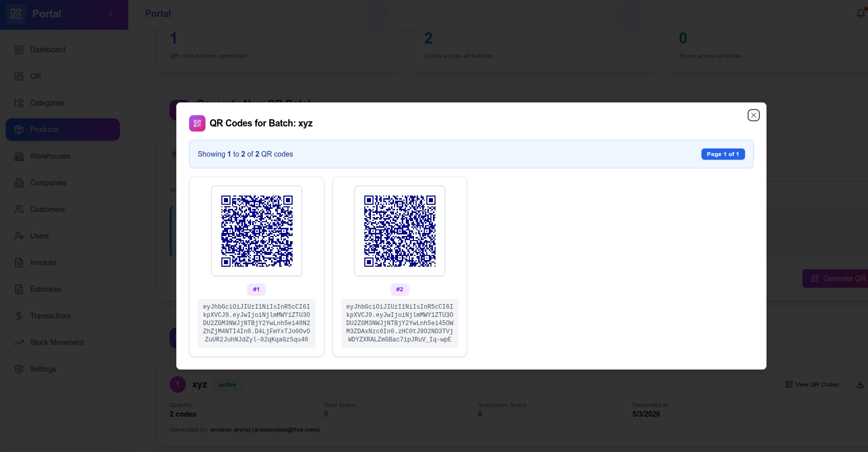This screenshot has height=452, width=868.
Task: Click the Users person icon
Action: tap(19, 236)
